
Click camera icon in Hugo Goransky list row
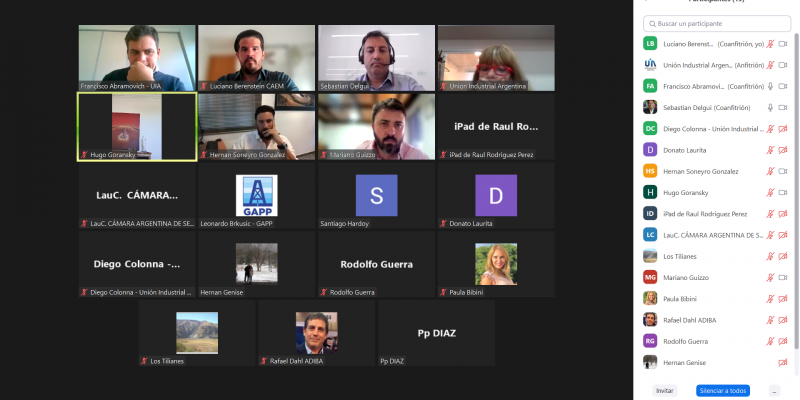[783, 193]
